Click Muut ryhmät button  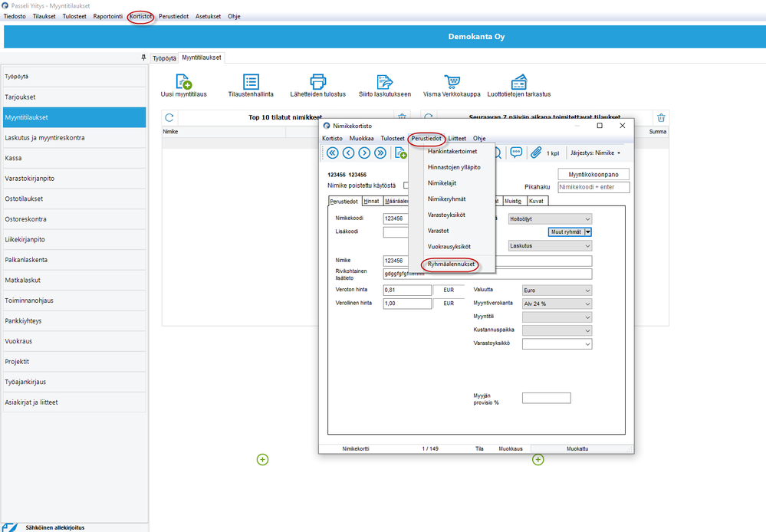[x=566, y=232]
